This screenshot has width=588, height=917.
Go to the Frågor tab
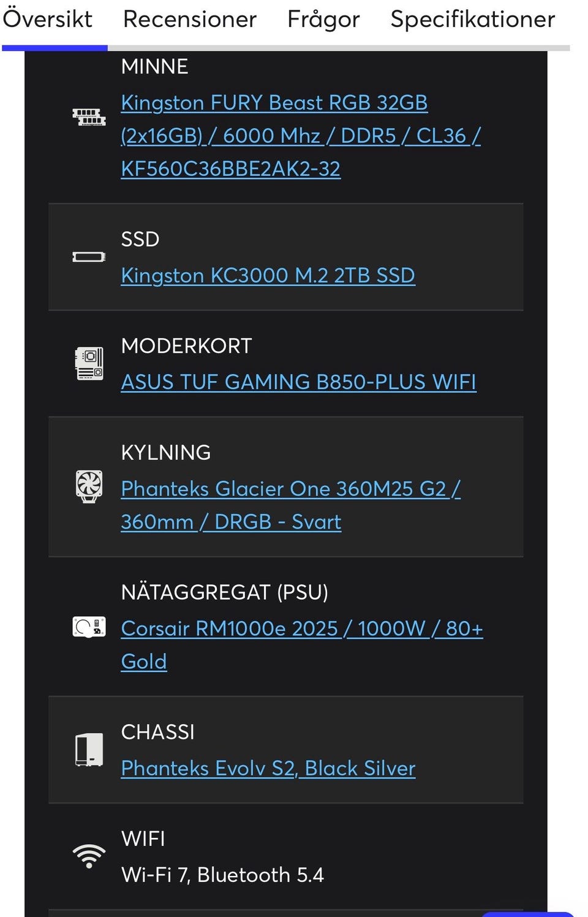click(x=323, y=19)
